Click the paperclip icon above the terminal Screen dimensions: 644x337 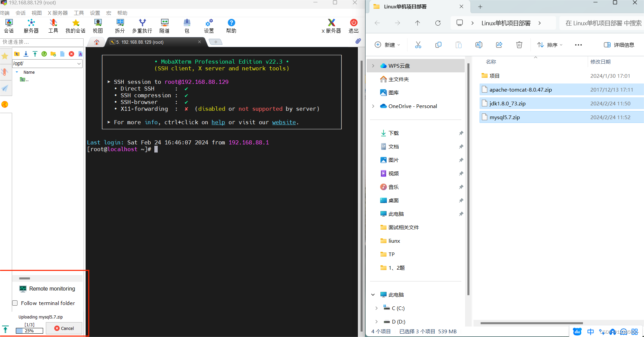358,41
